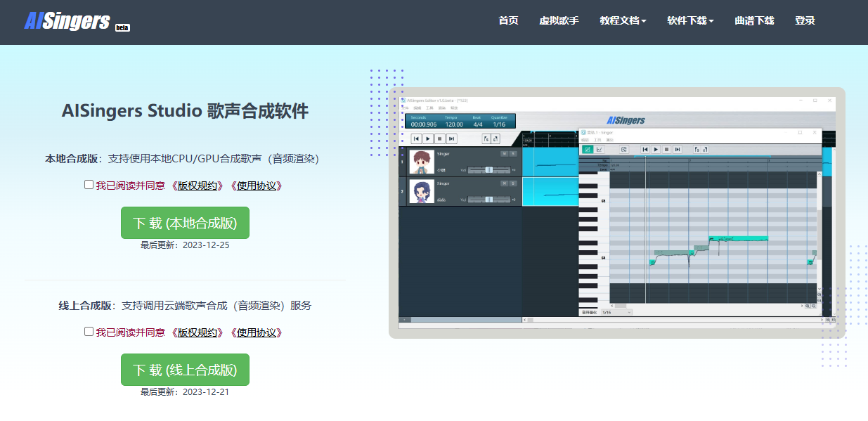Click the second singer's avatar thumbnail
Viewport: 868px width, 421px height.
(x=421, y=191)
